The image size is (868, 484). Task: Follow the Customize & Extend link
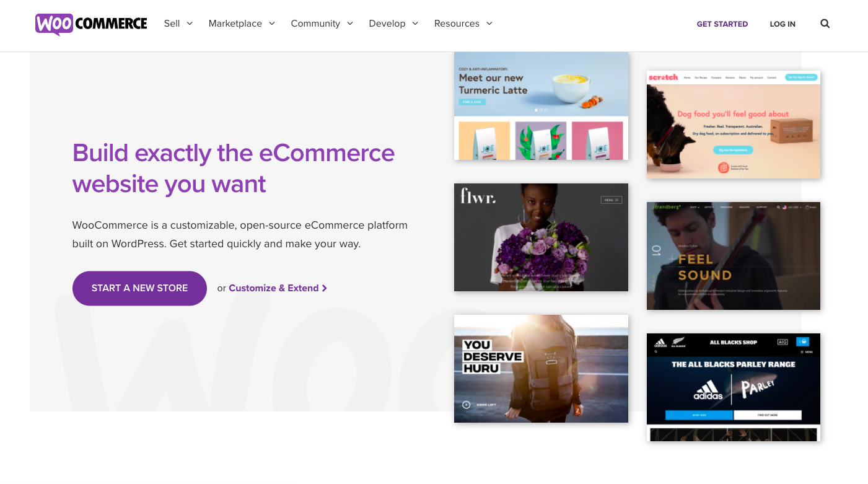point(274,288)
